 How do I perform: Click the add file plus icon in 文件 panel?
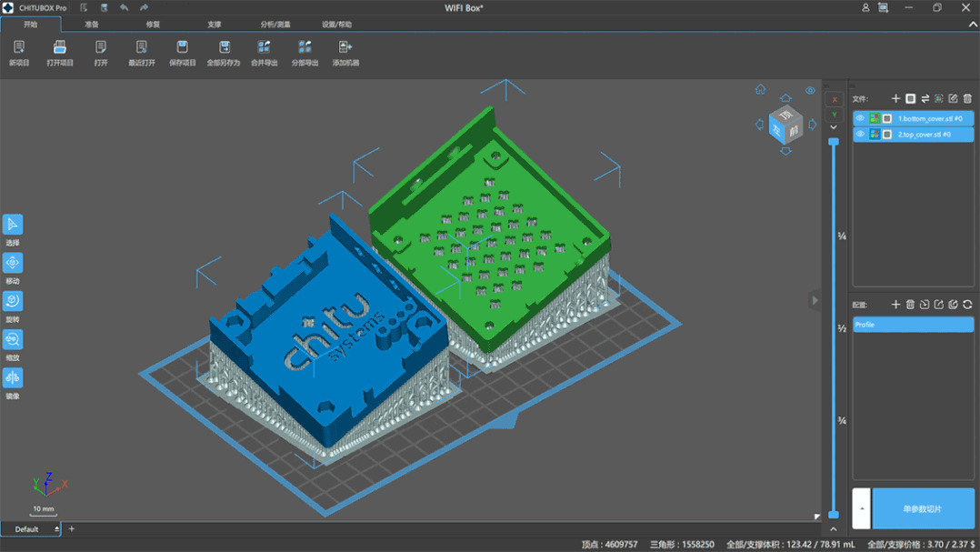[895, 99]
